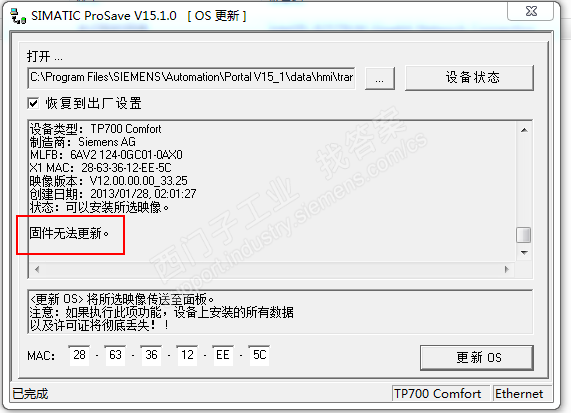Screen dimensions: 571x413
Task: Click the MAC field containing 28
Action: [79, 355]
